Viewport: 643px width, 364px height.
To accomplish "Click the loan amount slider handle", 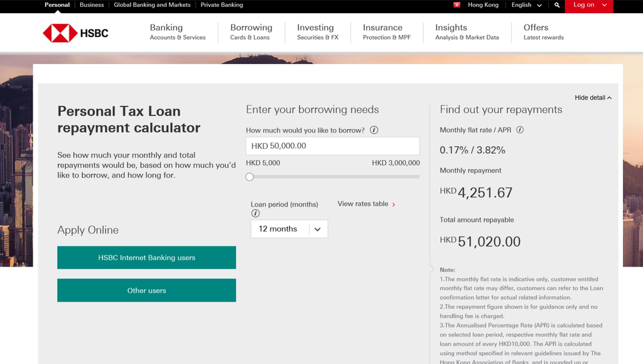I will coord(249,177).
